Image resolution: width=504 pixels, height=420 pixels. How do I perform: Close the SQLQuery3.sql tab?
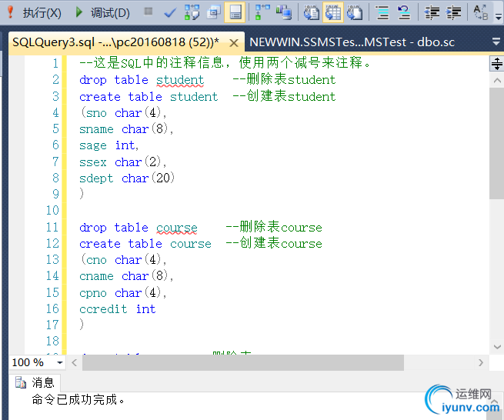[234, 43]
